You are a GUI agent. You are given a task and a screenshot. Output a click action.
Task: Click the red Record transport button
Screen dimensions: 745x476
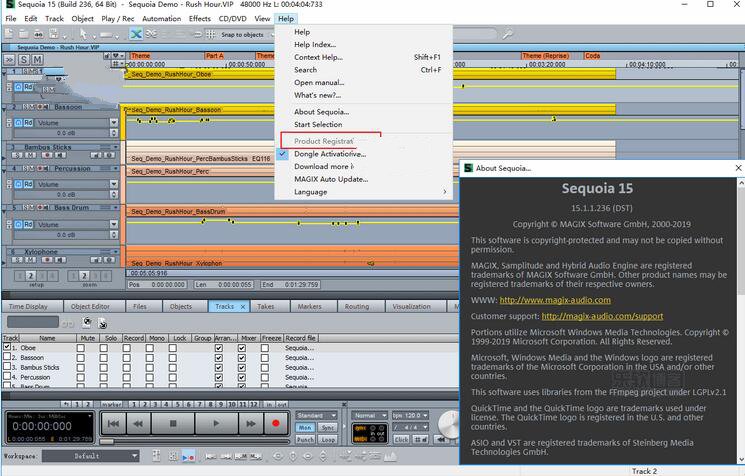276,423
